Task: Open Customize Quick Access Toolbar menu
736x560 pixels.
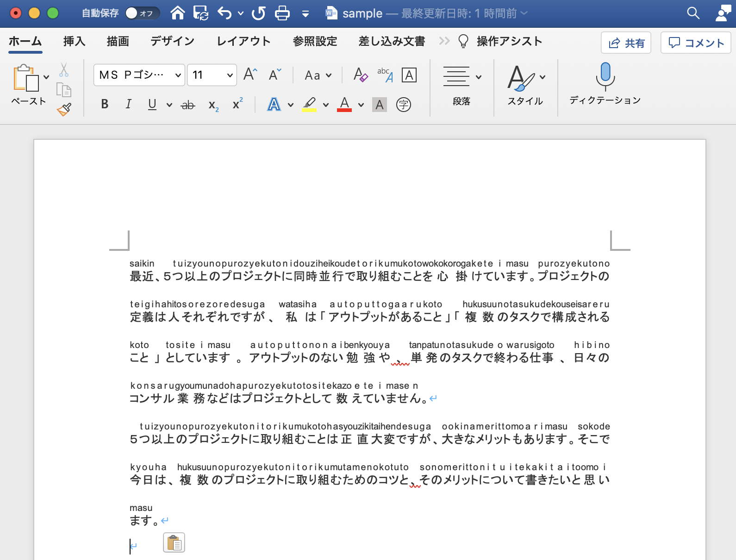Action: 306,14
